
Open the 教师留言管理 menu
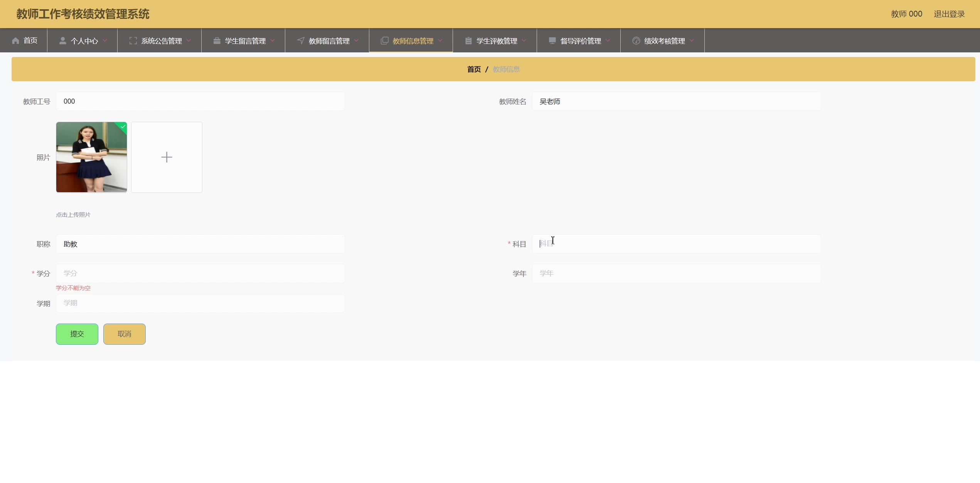(327, 40)
